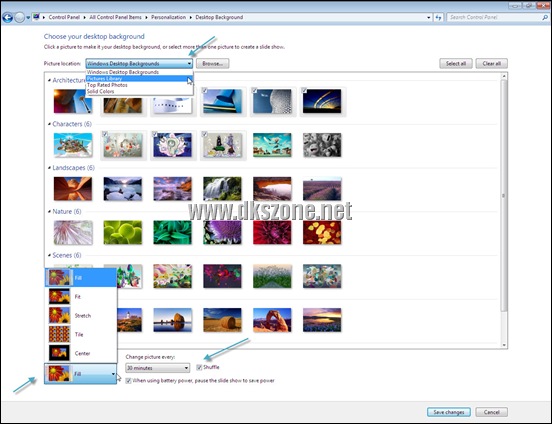Choose Windows Desktop Backgrounds in the list
The height and width of the screenshot is (424, 552).
(x=139, y=72)
